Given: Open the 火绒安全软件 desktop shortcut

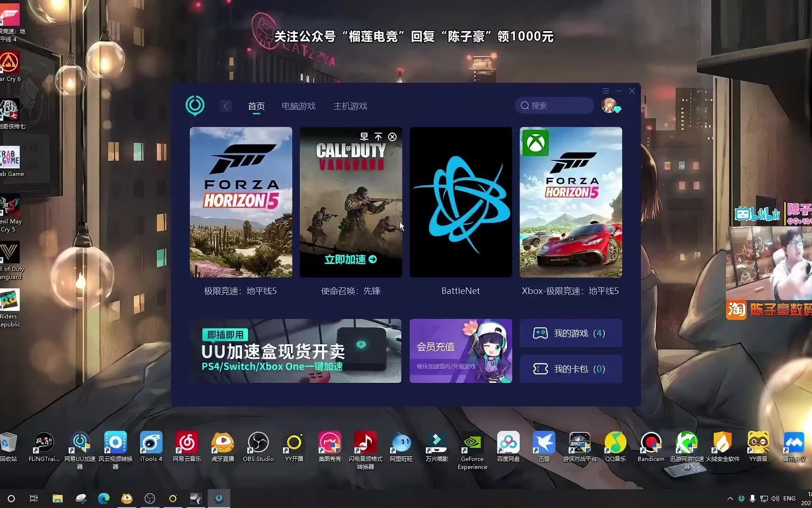Looking at the screenshot, I should click(723, 447).
